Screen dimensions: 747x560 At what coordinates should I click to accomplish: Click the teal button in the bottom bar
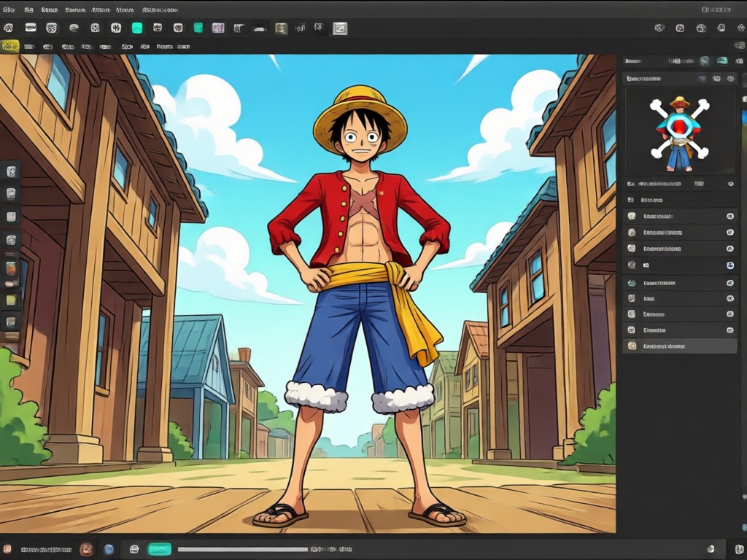coord(159,549)
